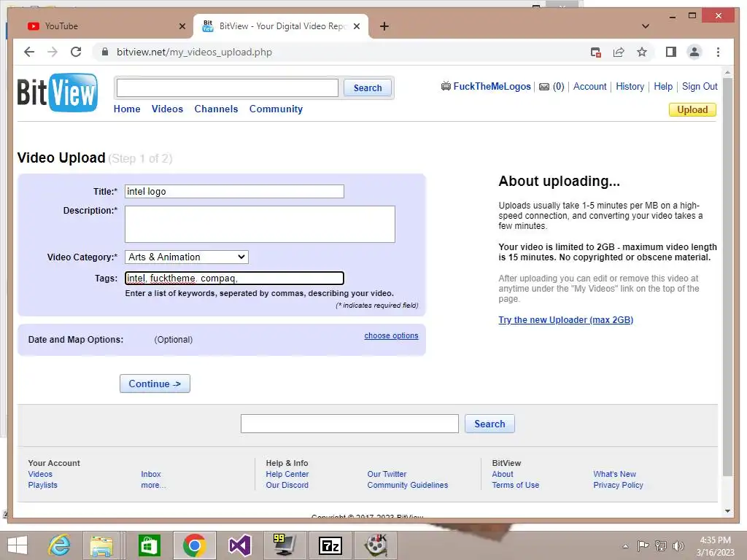Click the yellow Upload button
747x560 pixels.
tap(692, 109)
